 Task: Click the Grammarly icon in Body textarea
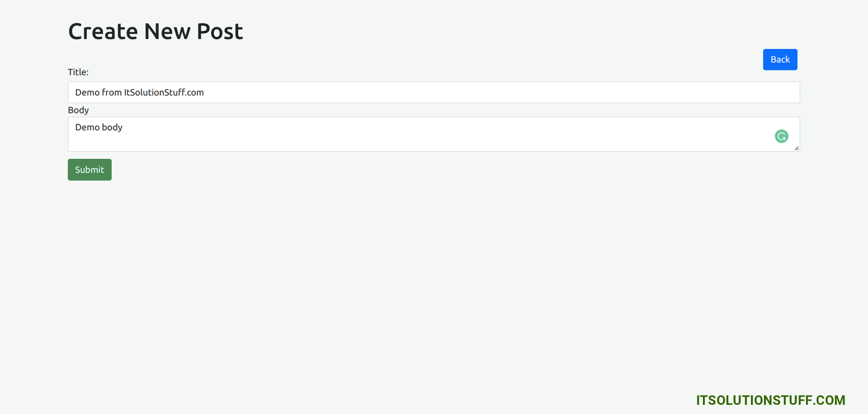(781, 136)
